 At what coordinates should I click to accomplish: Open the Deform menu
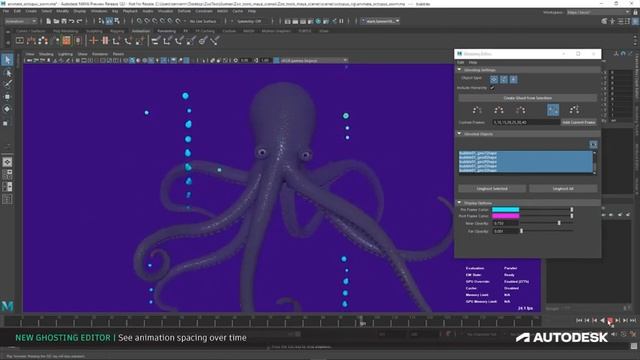tap(184, 11)
